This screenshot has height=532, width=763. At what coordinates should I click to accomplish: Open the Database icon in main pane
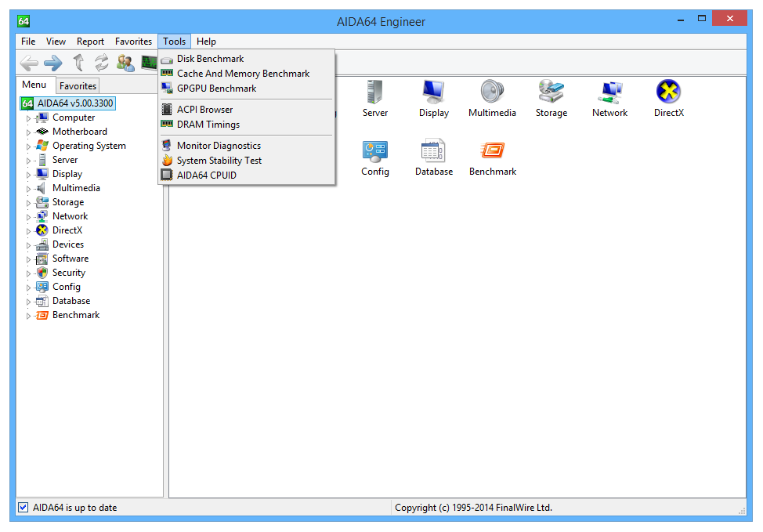[x=433, y=151]
